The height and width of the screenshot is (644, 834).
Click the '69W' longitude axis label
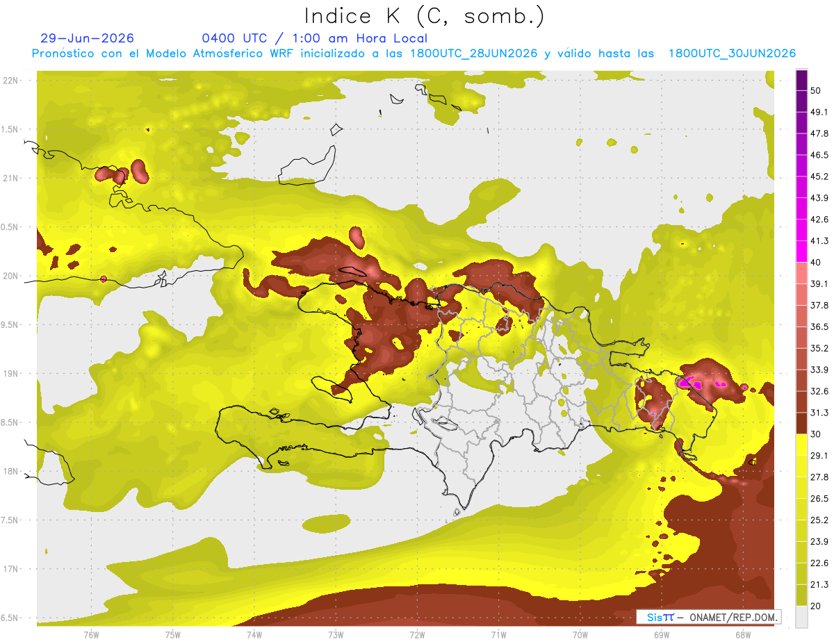click(x=661, y=634)
